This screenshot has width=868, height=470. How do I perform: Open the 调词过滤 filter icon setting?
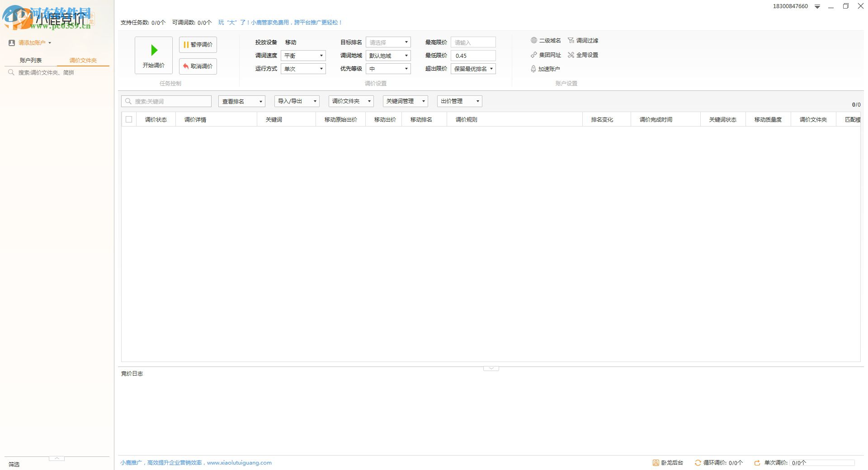click(x=571, y=40)
